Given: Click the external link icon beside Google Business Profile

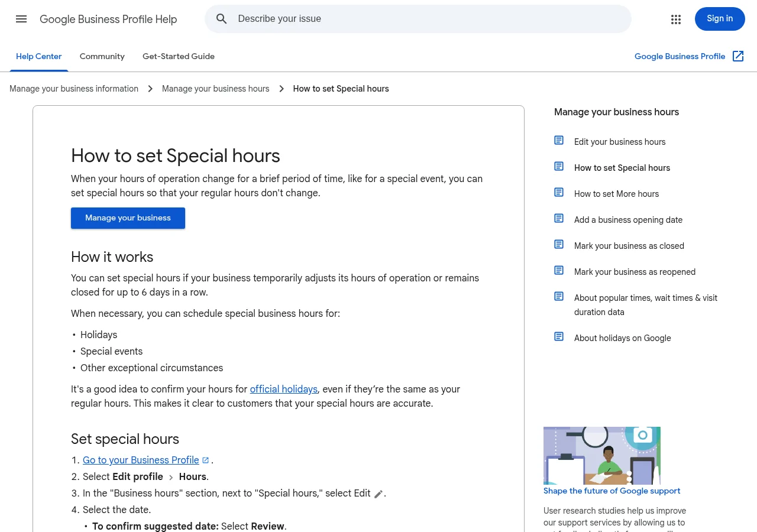Looking at the screenshot, I should pos(738,56).
